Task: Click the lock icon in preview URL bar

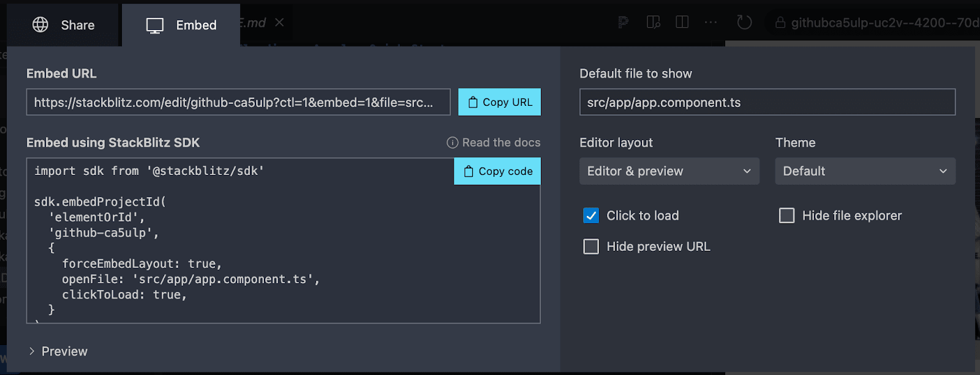Action: click(x=780, y=23)
